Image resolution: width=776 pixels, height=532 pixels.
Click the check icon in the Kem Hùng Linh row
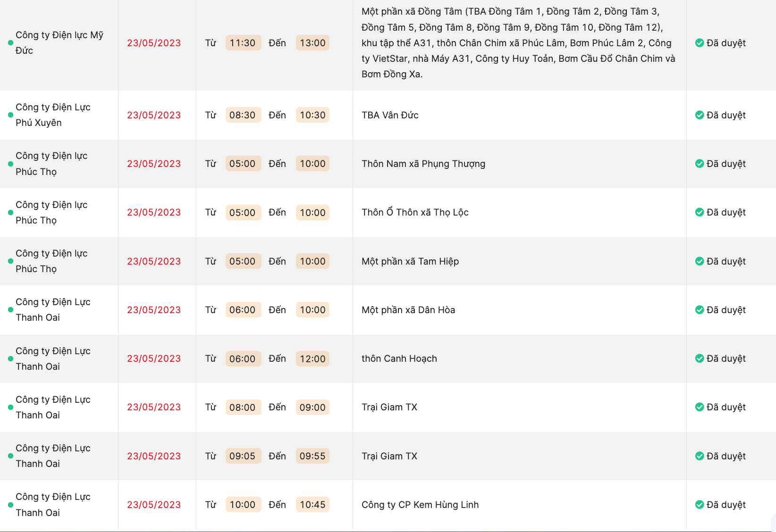pos(700,505)
